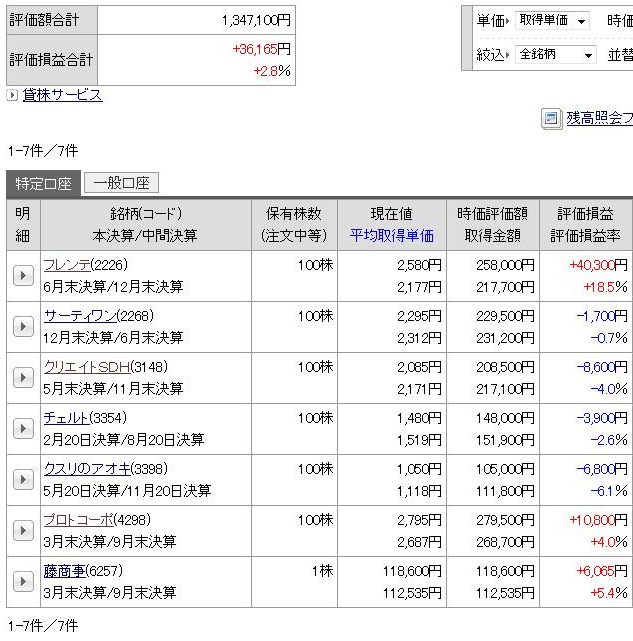This screenshot has width=633, height=641.
Task: Expand details for 藤商事 (6257) row
Action: 23,582
